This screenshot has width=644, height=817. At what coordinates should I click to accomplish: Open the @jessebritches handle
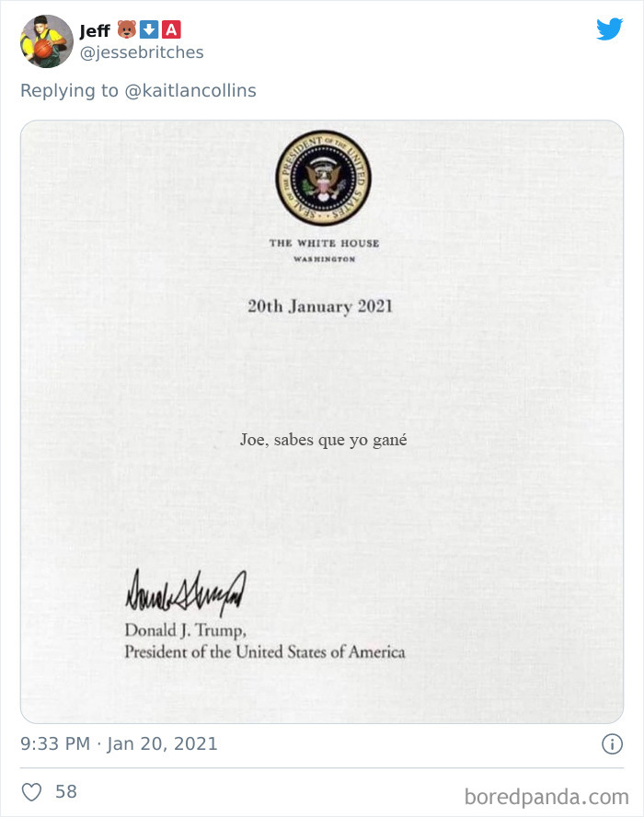click(141, 52)
